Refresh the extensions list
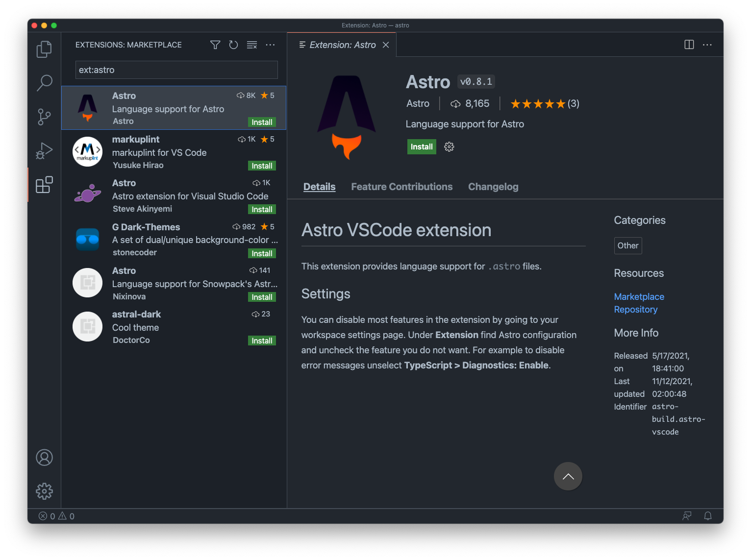 (233, 45)
